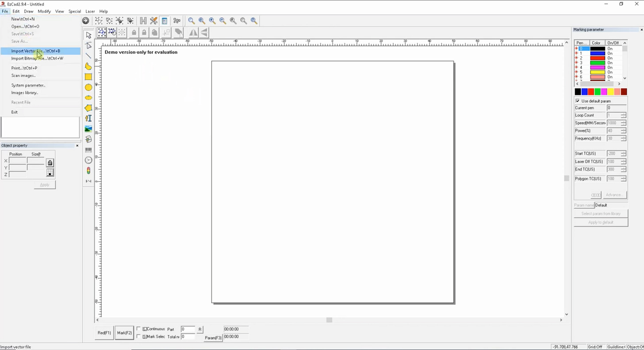Image resolution: width=644 pixels, height=350 pixels.
Task: Click the Horizontal Mirror toolbar icon
Action: tap(194, 32)
